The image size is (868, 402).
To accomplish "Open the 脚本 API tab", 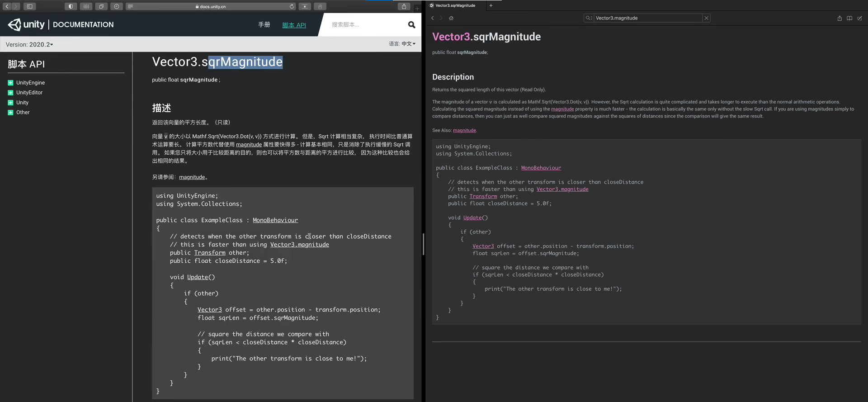I will tap(294, 25).
